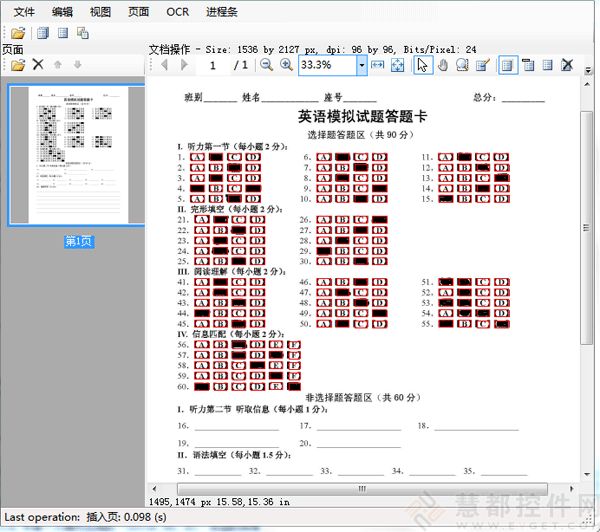
Task: Open the zoom percentage dropdown arrow
Action: (361, 65)
